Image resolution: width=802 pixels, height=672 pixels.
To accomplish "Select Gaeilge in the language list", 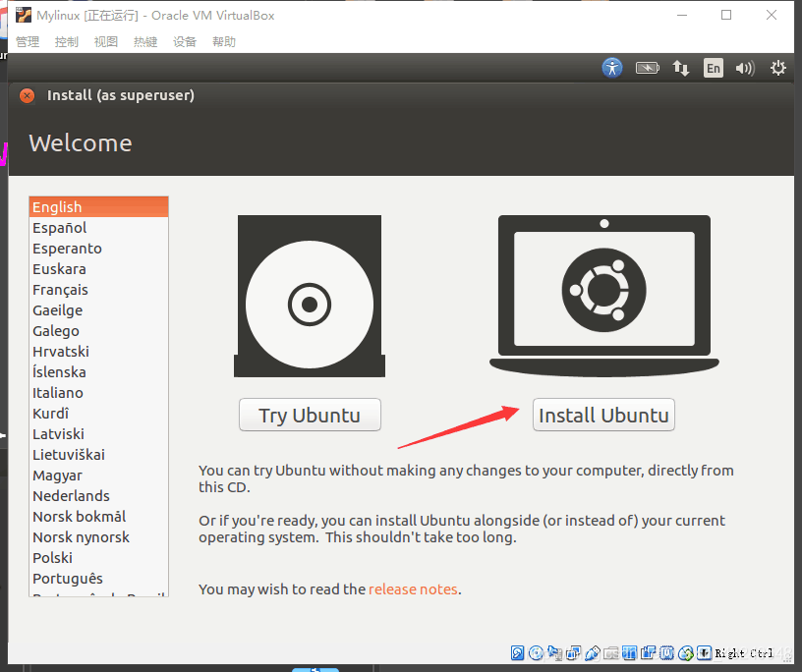I will (x=98, y=310).
